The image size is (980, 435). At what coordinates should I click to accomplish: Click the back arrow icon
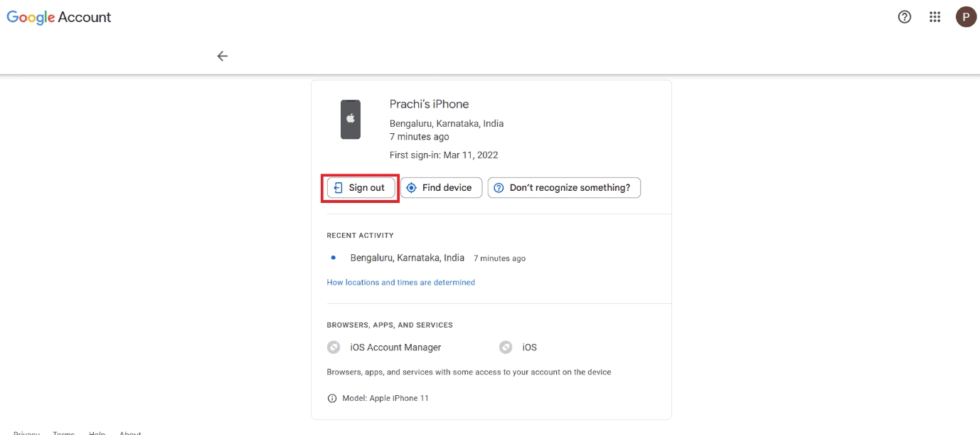click(x=223, y=56)
